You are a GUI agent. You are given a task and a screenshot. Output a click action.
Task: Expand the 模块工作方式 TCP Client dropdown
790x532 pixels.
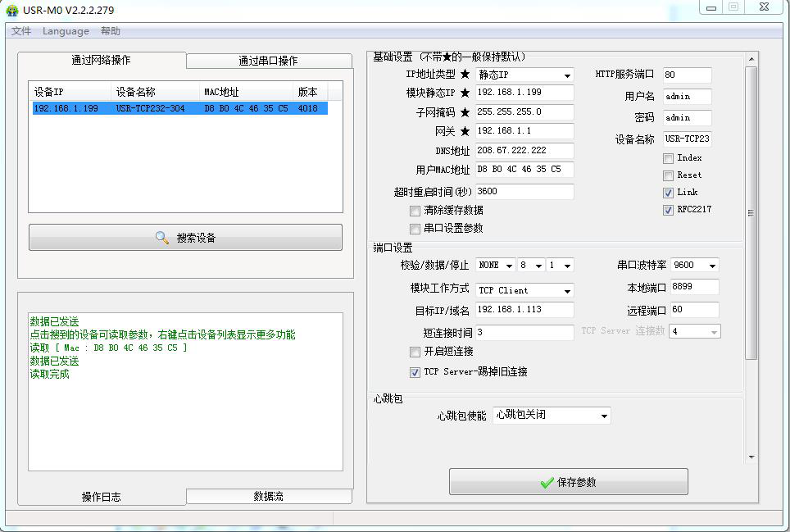pyautogui.click(x=524, y=290)
